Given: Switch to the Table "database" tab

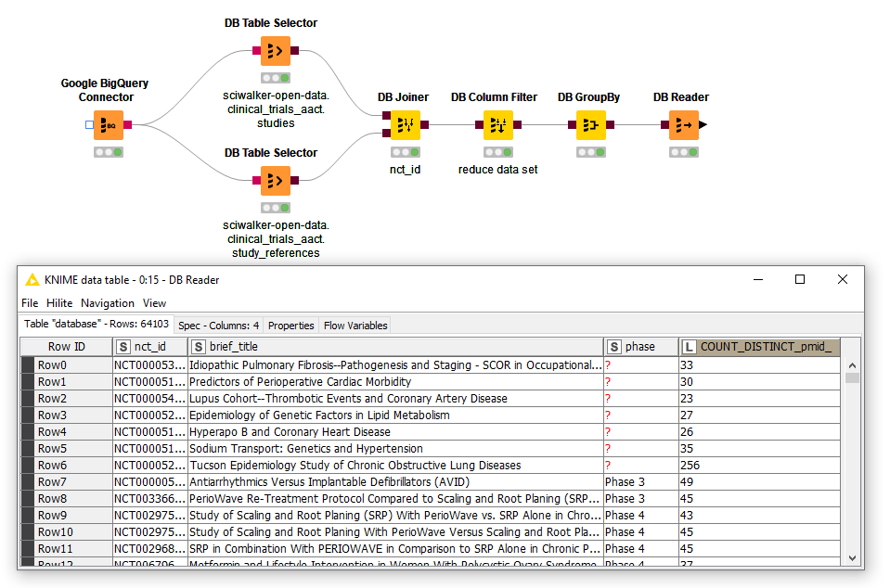Looking at the screenshot, I should (96, 324).
